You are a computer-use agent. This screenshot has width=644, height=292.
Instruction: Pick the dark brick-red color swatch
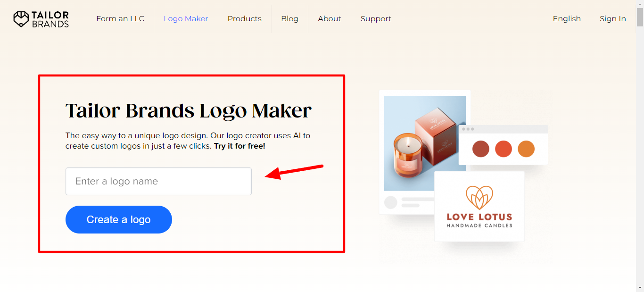pos(481,149)
